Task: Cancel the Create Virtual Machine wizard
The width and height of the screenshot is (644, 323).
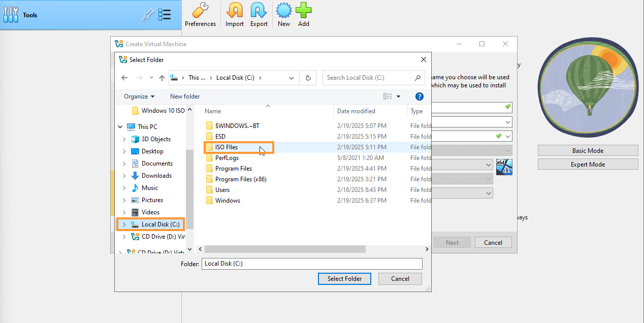Action: pos(493,243)
